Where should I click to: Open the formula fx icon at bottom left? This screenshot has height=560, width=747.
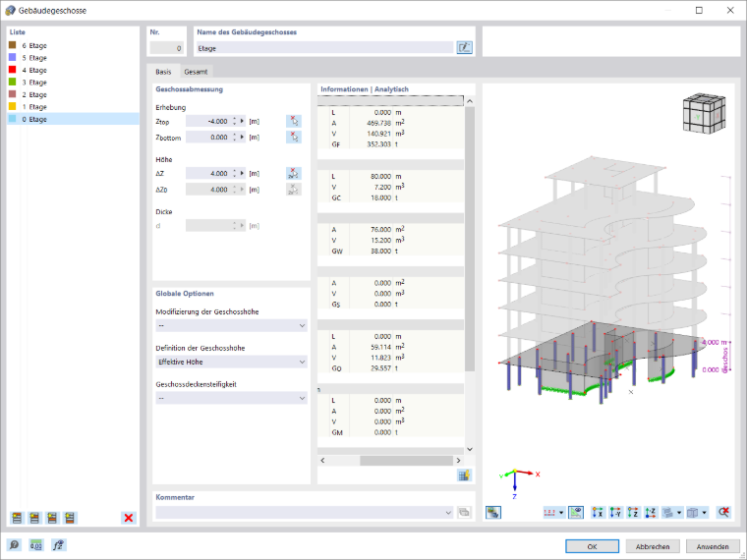pyautogui.click(x=59, y=544)
